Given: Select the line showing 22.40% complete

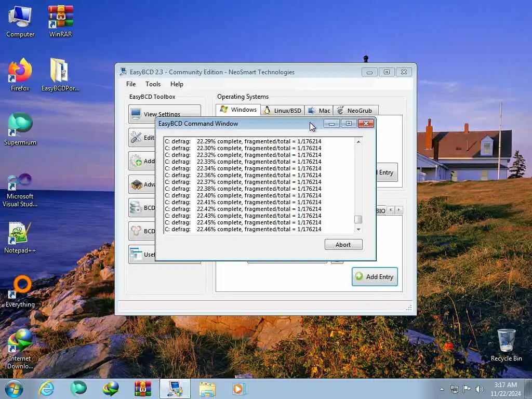Looking at the screenshot, I should (x=243, y=195).
